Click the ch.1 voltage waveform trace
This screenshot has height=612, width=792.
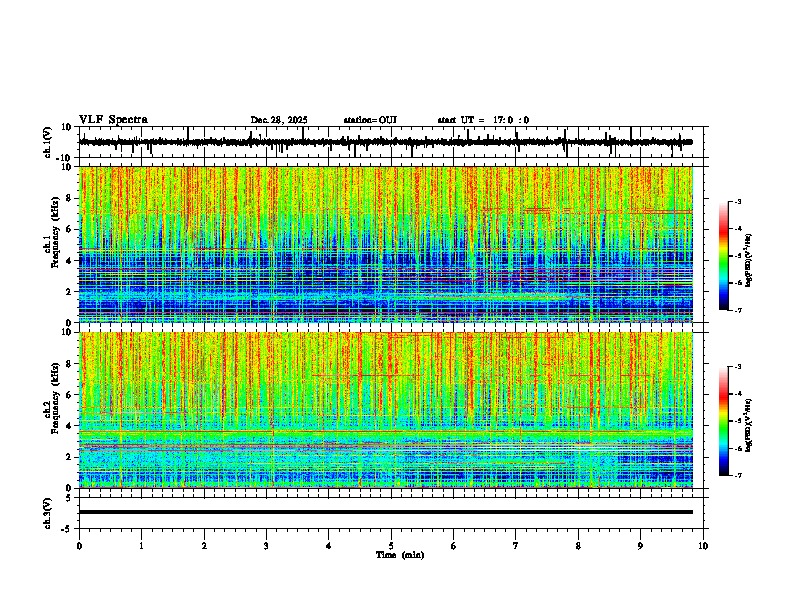coord(386,142)
